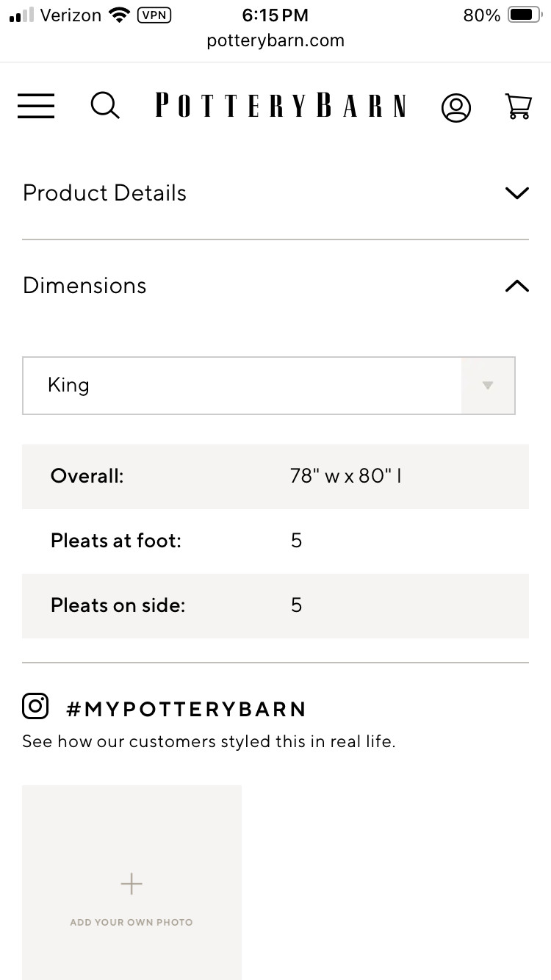
Task: Open the hamburger navigation menu
Action: 35,107
